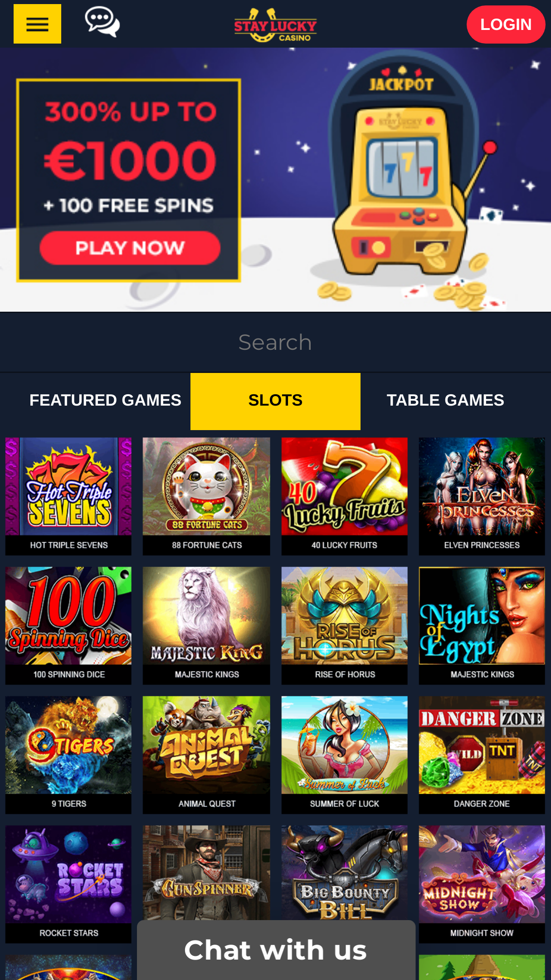Click the LOGIN button
This screenshot has height=980, width=551.
(506, 24)
